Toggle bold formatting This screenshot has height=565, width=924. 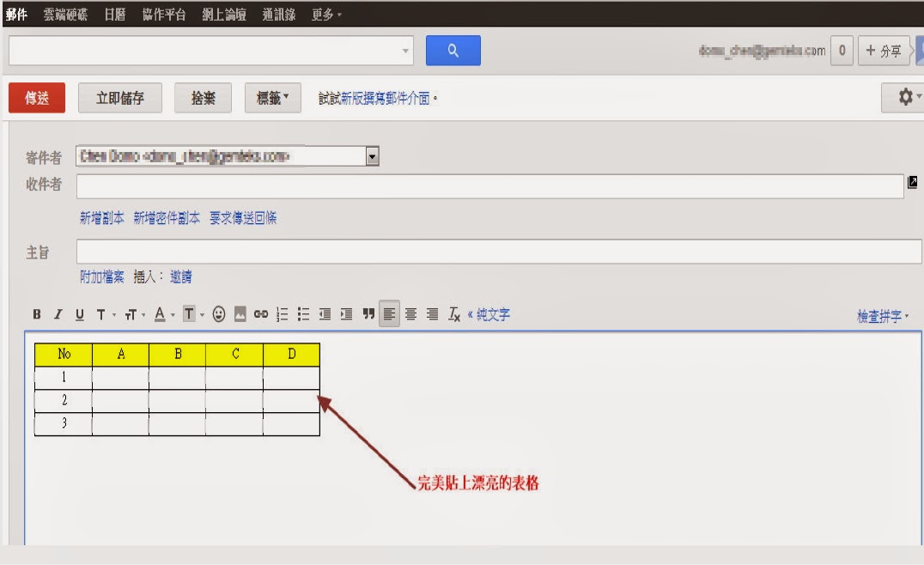point(37,313)
